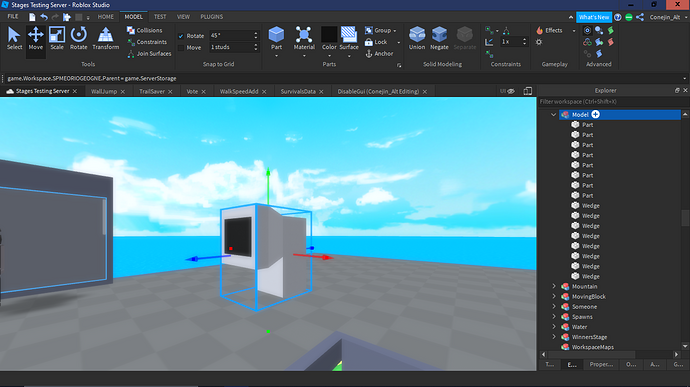
Task: Click the Conejin_Alt account name
Action: coord(665,17)
